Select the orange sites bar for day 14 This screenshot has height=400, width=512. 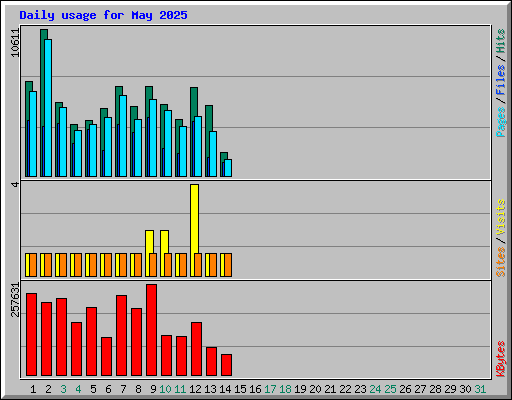click(228, 265)
